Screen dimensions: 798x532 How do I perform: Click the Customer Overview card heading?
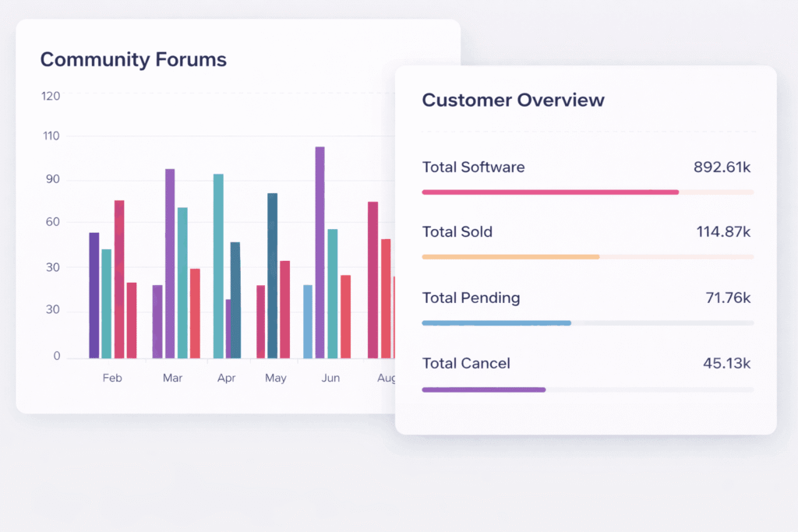(513, 100)
